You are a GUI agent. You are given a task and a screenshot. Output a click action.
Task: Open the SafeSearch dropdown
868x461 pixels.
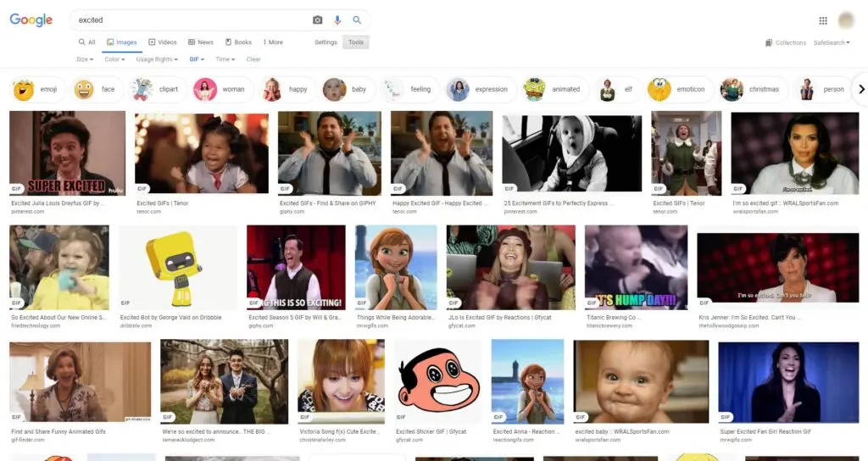click(x=832, y=42)
